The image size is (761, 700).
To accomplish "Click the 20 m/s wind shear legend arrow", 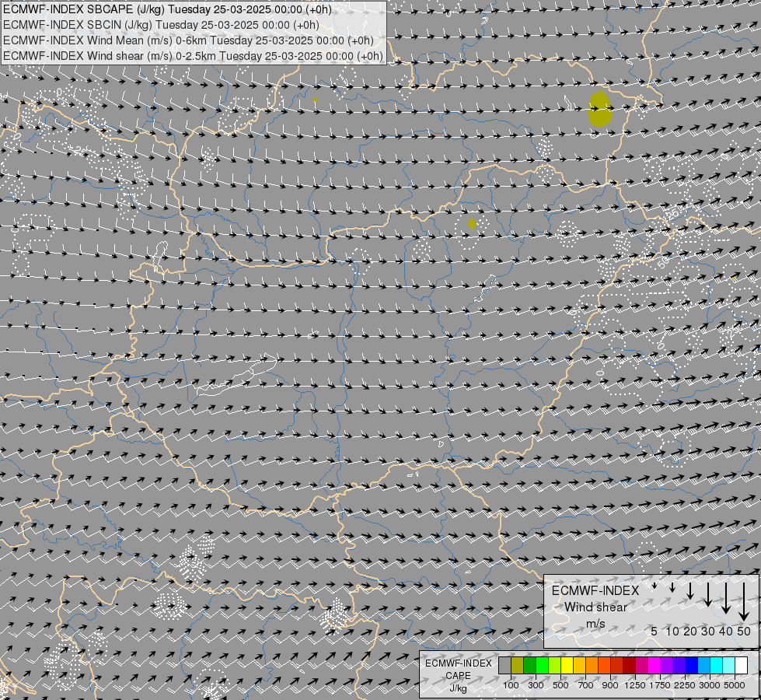I will [x=689, y=590].
